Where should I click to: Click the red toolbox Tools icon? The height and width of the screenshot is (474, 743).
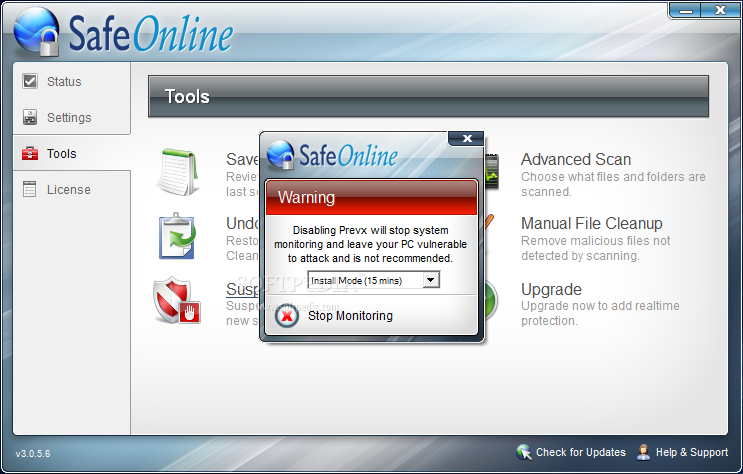[30, 153]
